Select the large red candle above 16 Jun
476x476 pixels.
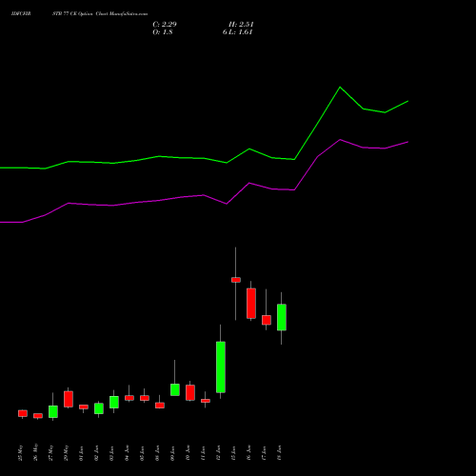[x=251, y=304]
